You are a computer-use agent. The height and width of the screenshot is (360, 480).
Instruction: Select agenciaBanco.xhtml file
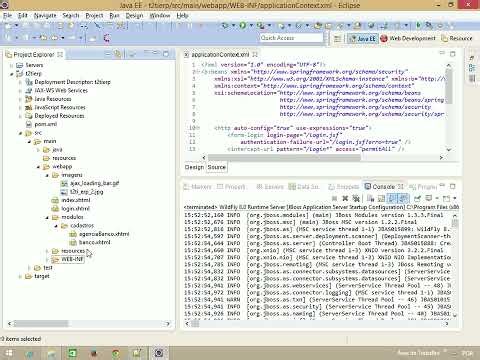(99, 234)
